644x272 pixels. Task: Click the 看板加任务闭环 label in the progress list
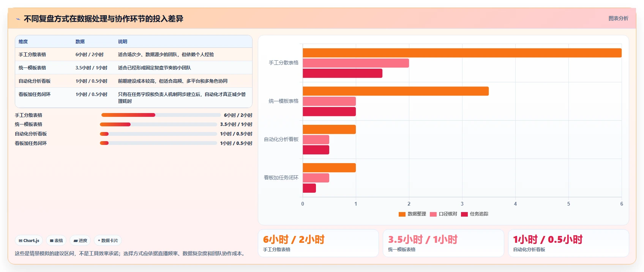point(31,143)
